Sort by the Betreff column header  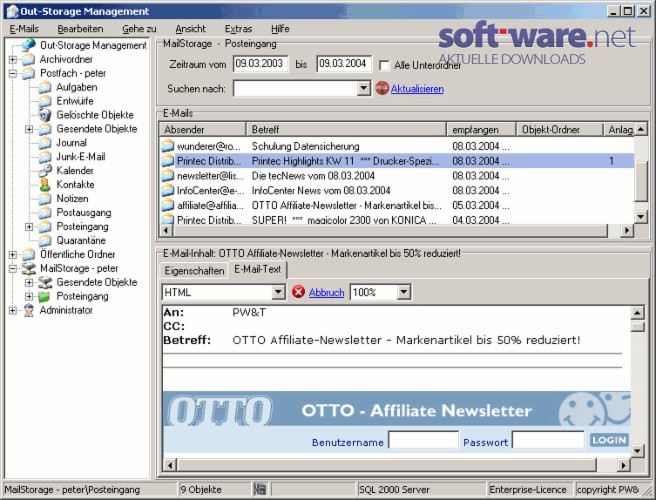tap(346, 130)
